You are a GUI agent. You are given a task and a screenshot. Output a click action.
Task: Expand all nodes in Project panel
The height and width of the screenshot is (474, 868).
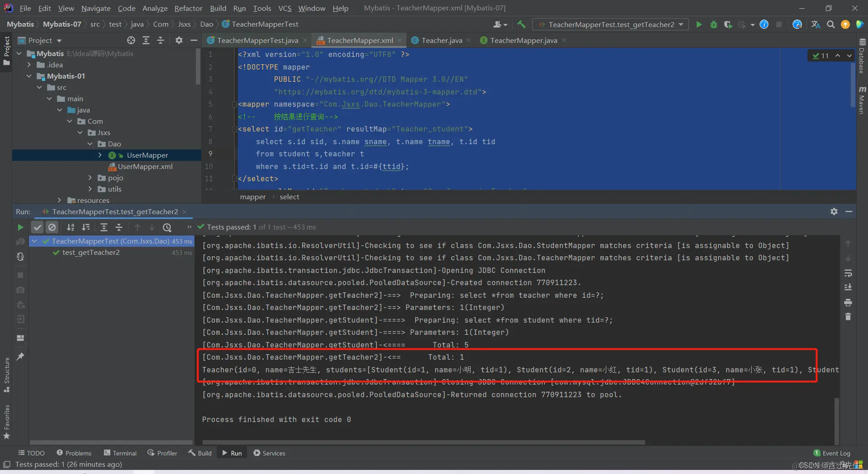tap(146, 40)
